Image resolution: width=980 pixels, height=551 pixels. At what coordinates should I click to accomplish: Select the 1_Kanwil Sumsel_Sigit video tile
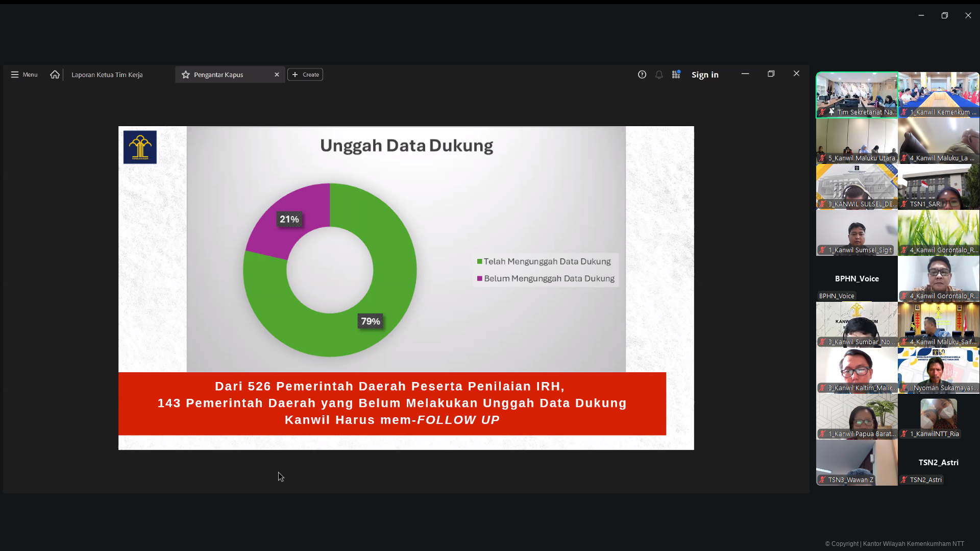[x=856, y=232]
